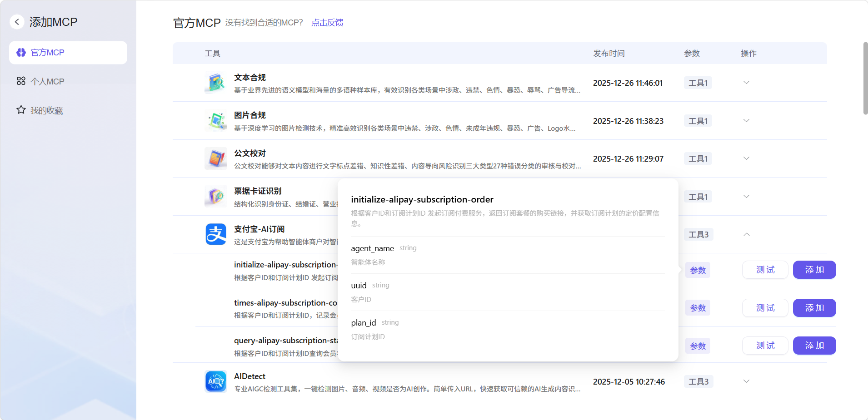The image size is (868, 420).
Task: Select the AIDetect tool title
Action: (x=249, y=376)
